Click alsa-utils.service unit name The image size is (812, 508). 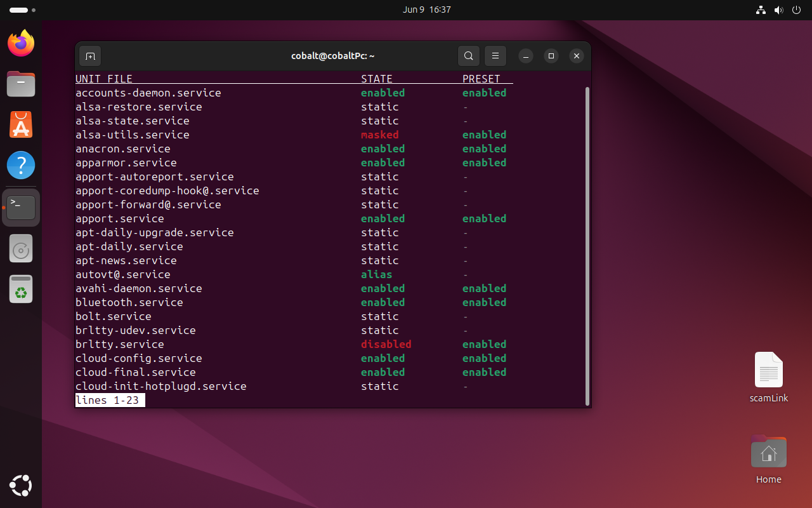tap(133, 135)
